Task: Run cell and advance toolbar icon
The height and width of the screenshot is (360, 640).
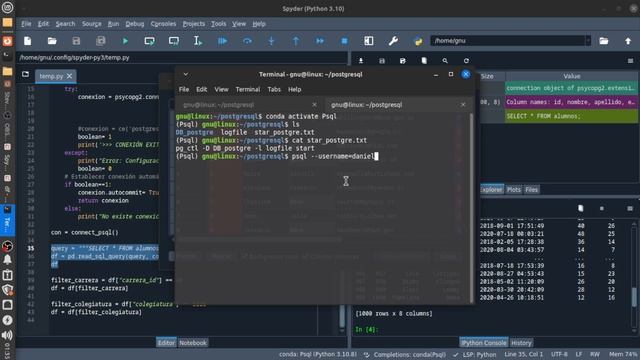Action: coord(174,41)
